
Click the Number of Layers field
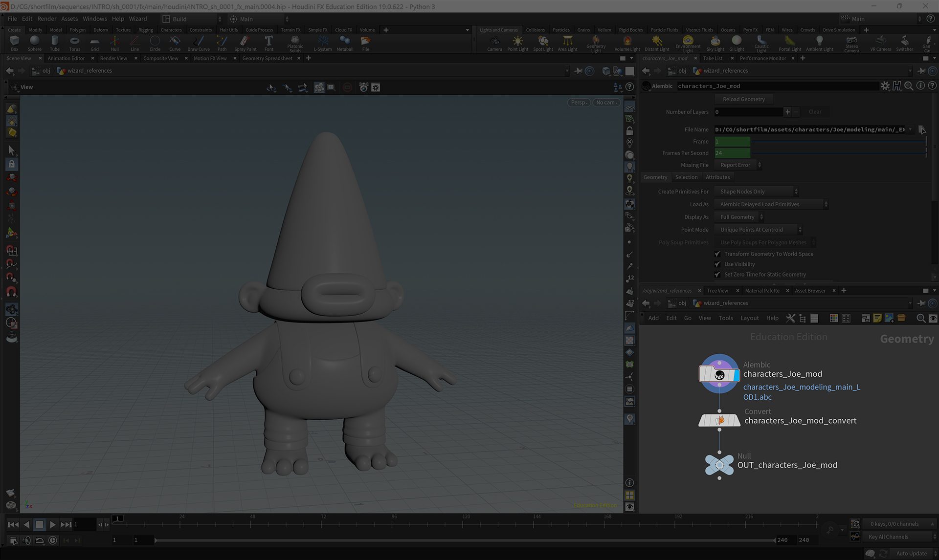[x=748, y=112]
